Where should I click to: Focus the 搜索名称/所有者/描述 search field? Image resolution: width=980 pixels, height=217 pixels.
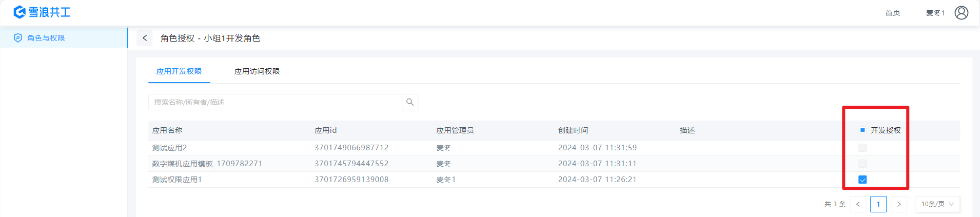tap(275, 102)
